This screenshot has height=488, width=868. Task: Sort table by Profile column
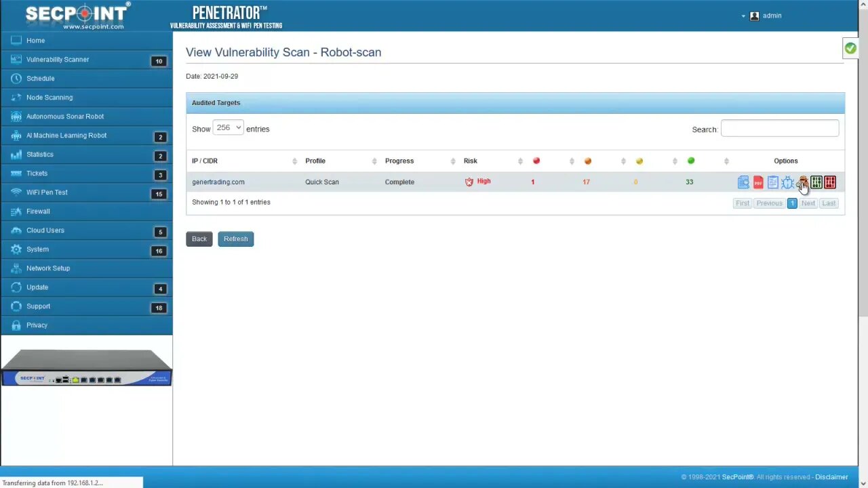pos(339,161)
